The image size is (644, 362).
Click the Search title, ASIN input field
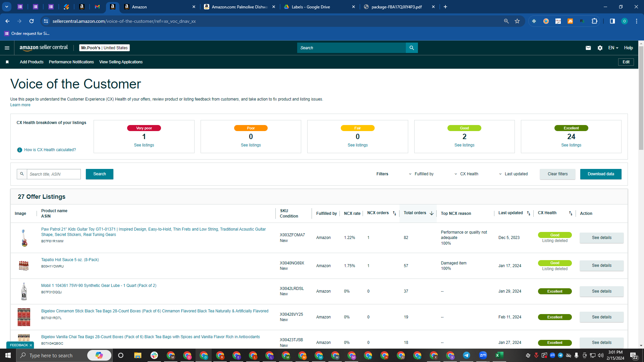point(54,174)
